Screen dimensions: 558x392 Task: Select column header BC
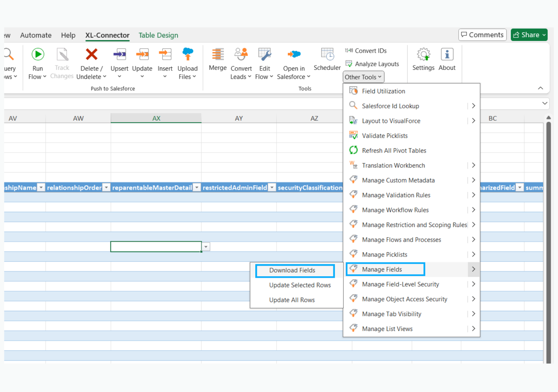coord(492,118)
